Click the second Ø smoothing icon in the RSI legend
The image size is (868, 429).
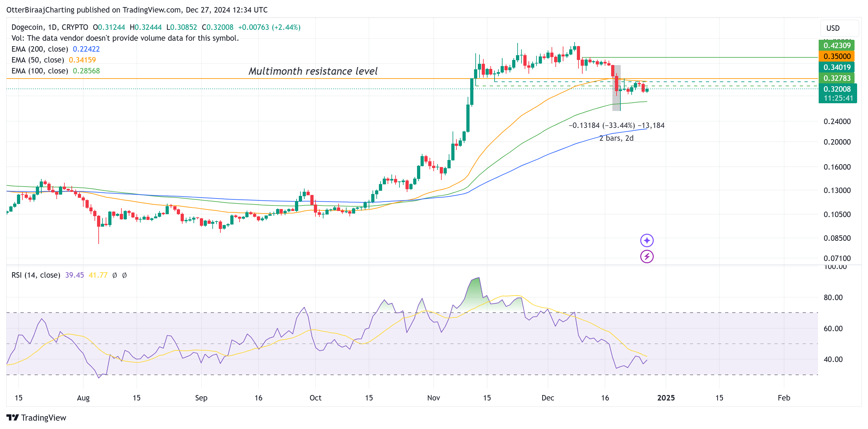pos(125,275)
